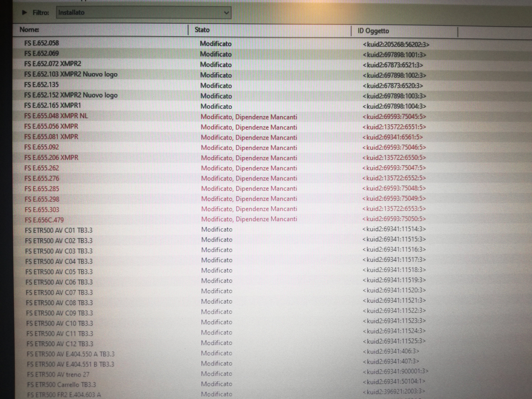Select FS E.652.152 XMPR2 Nuovo logo
Image resolution: width=532 pixels, height=399 pixels.
point(71,95)
